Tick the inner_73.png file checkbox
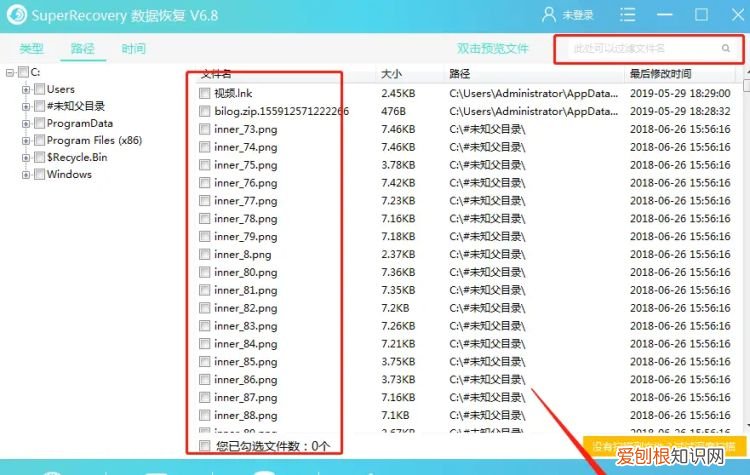 point(204,129)
